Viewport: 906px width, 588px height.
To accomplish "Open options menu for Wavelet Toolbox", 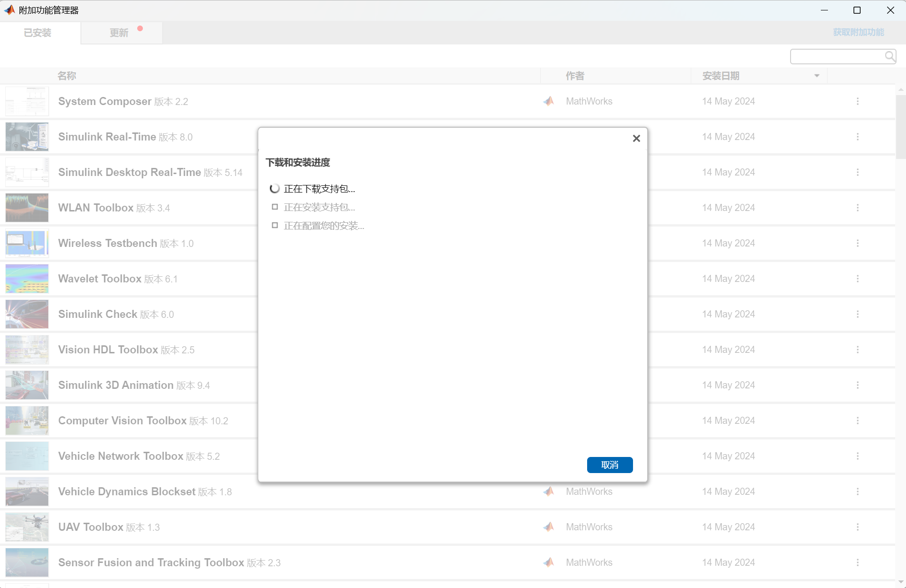I will 857,279.
